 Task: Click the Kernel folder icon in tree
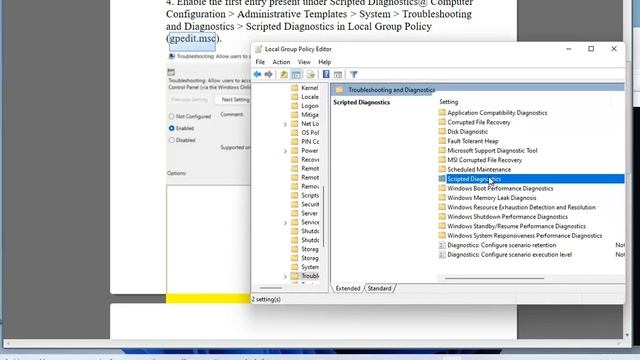(x=295, y=87)
